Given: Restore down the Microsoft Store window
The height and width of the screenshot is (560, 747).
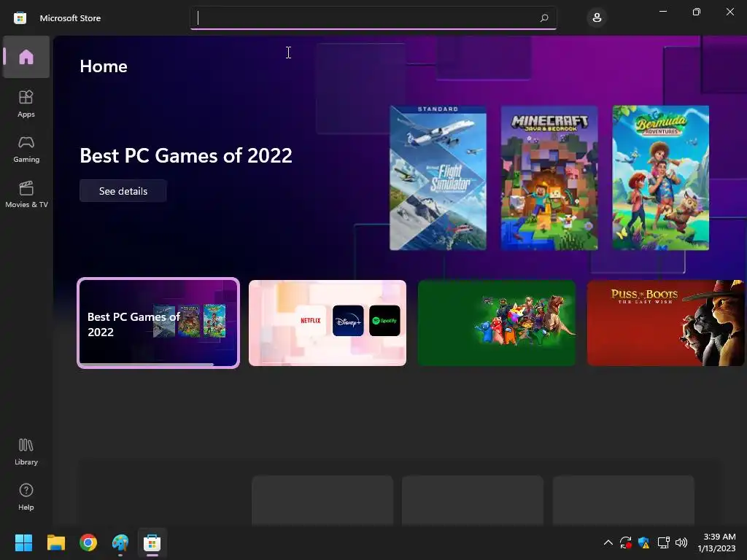Looking at the screenshot, I should (697, 12).
